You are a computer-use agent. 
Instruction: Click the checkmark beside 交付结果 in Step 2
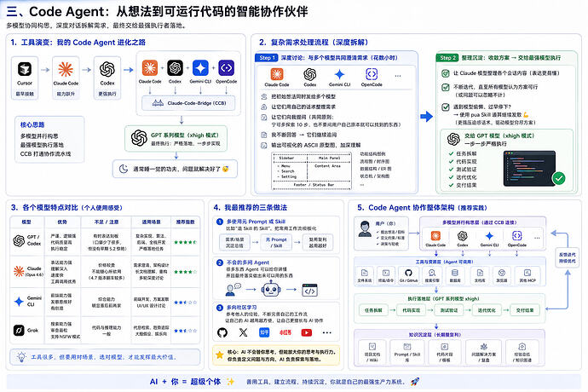[451, 185]
